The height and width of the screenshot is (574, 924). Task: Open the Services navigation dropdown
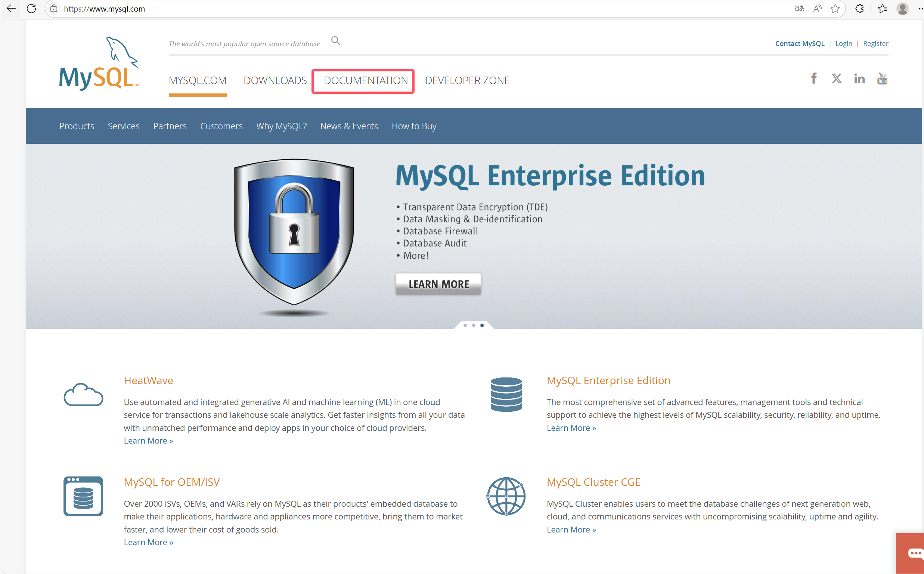coord(124,126)
